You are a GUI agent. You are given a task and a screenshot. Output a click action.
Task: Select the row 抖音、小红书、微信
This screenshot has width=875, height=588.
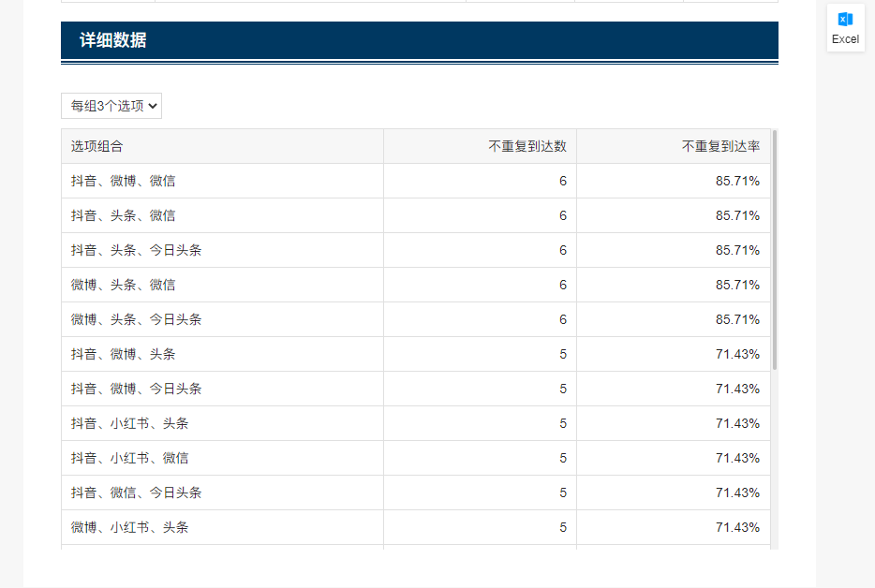pos(416,458)
